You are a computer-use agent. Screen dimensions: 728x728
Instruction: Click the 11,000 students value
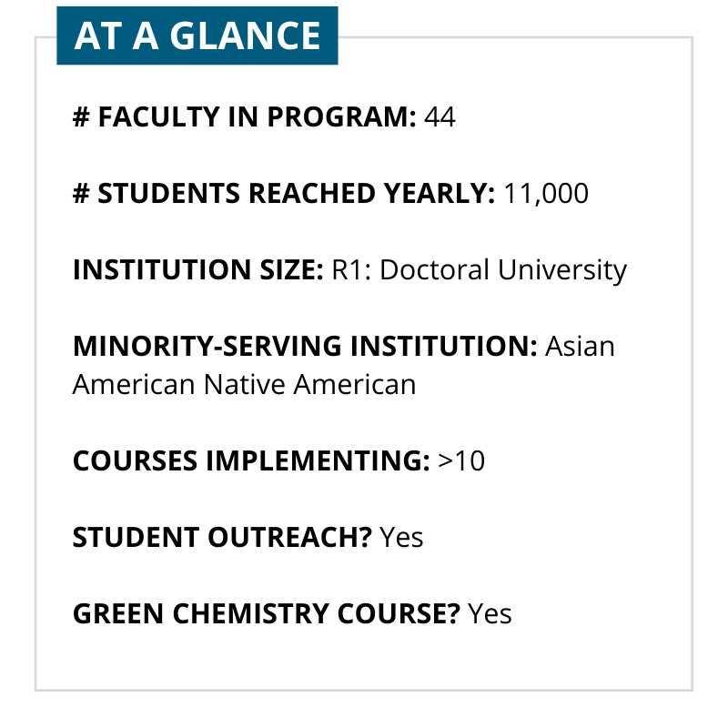[545, 194]
